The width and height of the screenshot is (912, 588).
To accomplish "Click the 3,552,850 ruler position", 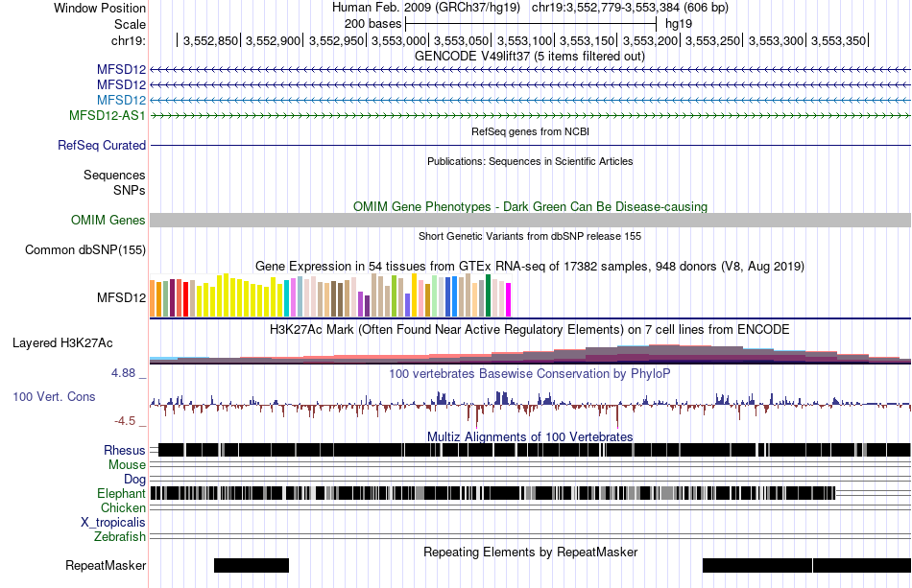I will click(210, 40).
